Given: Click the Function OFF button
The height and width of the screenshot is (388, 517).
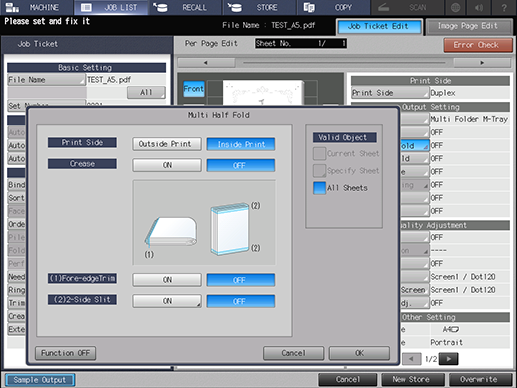Looking at the screenshot, I should pos(66,353).
